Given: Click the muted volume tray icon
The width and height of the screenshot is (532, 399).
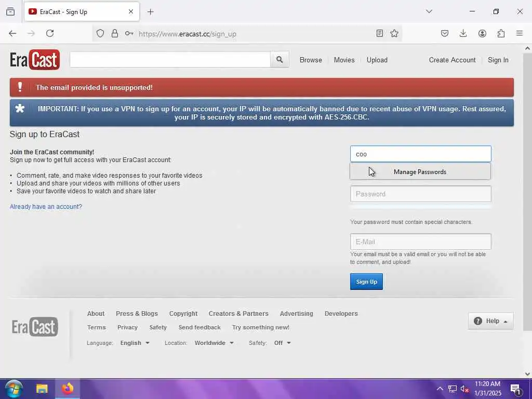Looking at the screenshot, I should coord(464,389).
